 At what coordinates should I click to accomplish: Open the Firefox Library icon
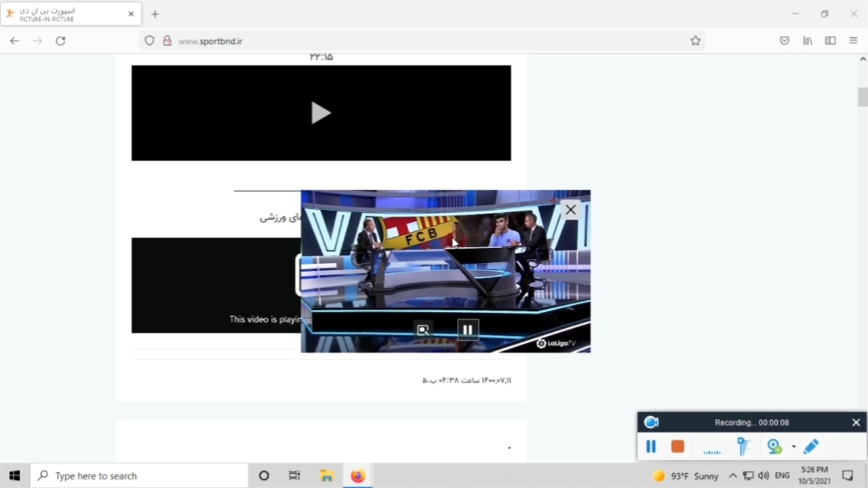click(807, 41)
